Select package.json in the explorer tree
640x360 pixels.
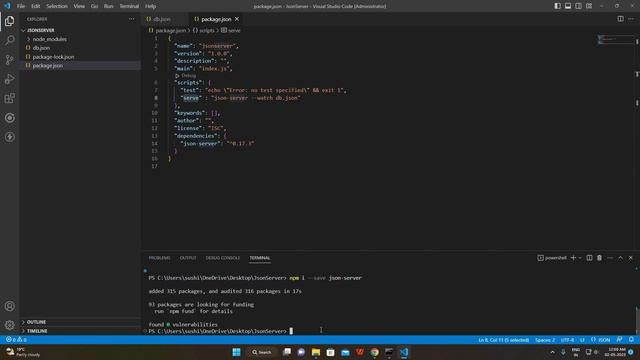click(80, 66)
